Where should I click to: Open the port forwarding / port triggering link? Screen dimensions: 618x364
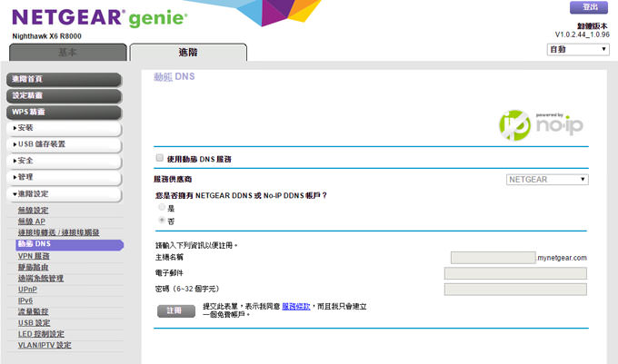tap(59, 232)
